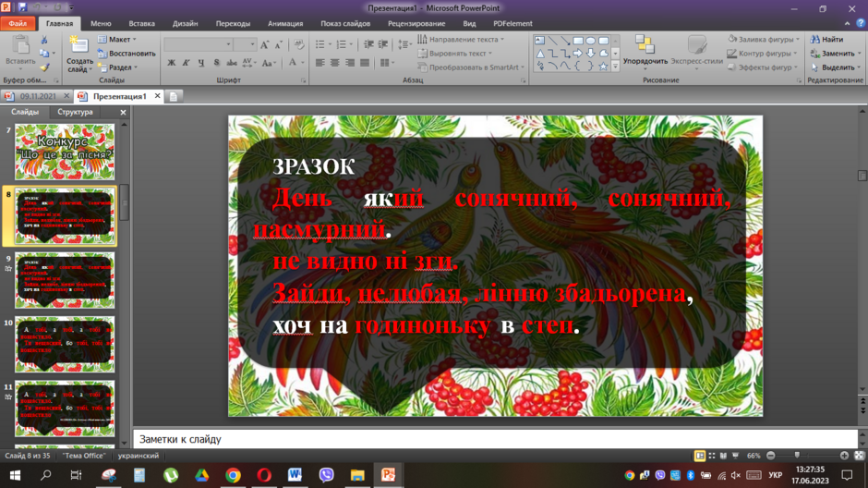Screen dimensions: 868x488
Task: Select the triangle shape in gallery
Action: coord(539,54)
